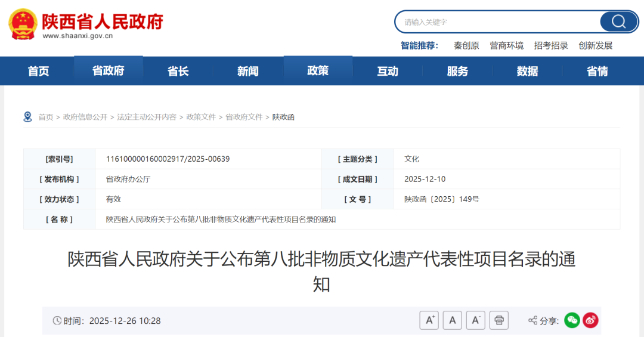Viewport: 644px width, 337px height.
Task: Decrease font size with A- button
Action: click(475, 320)
